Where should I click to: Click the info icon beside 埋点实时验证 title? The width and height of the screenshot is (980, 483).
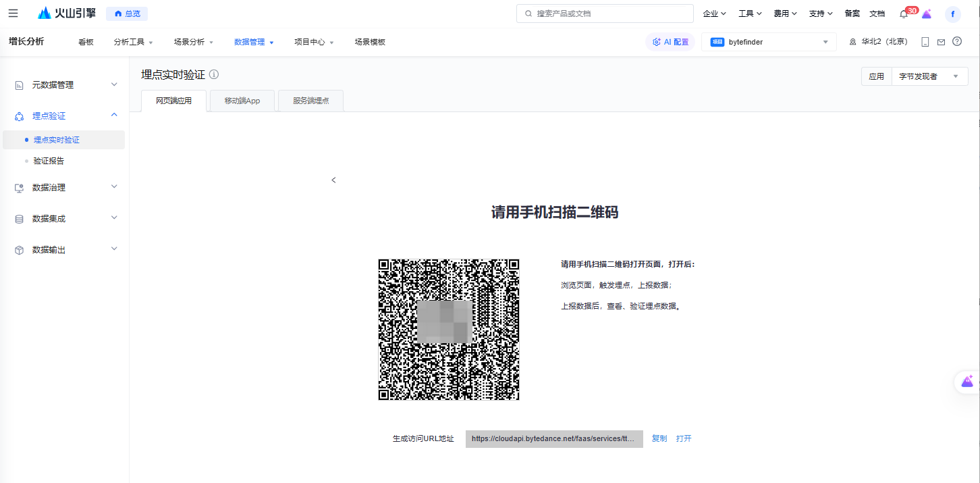[x=214, y=74]
